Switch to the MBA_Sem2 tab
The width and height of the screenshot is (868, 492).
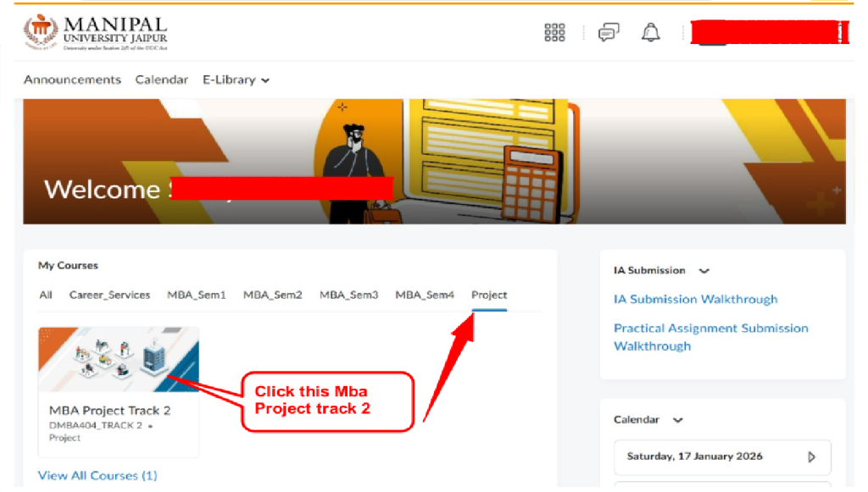click(272, 296)
